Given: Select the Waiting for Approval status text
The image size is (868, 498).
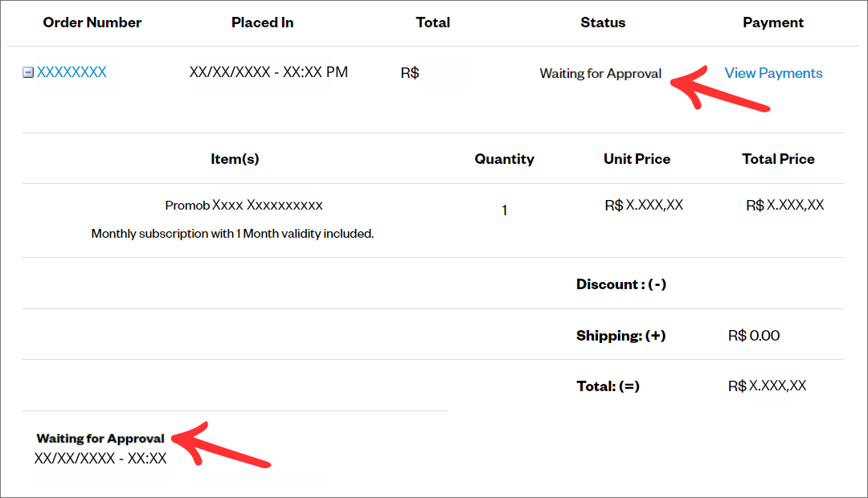Looking at the screenshot, I should pos(600,74).
